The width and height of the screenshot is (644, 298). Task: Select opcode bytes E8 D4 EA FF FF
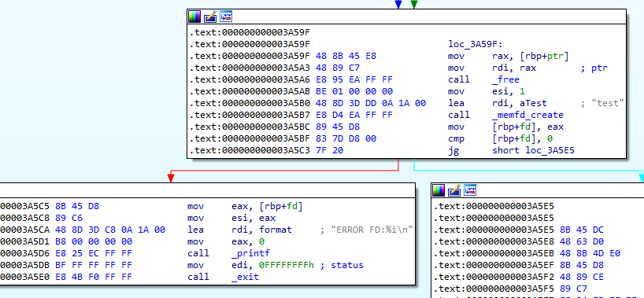tap(354, 115)
